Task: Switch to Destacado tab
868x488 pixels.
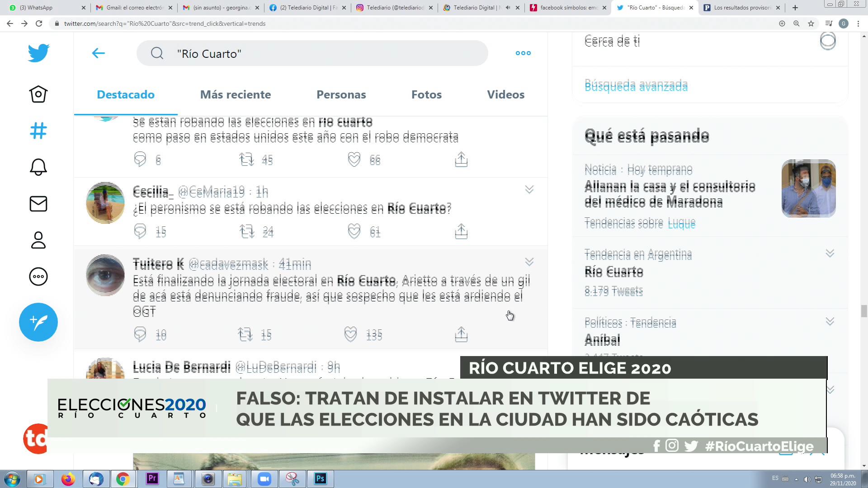Action: coord(126,94)
